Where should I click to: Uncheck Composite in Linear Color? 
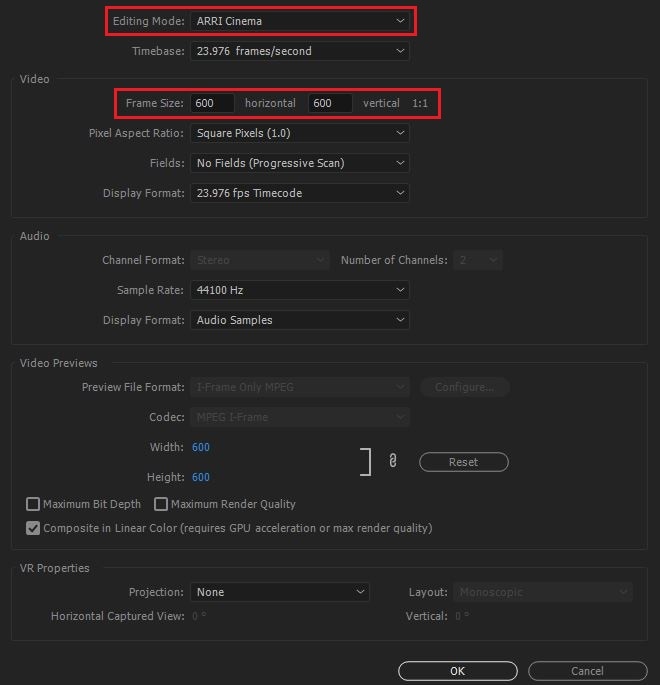[x=34, y=528]
